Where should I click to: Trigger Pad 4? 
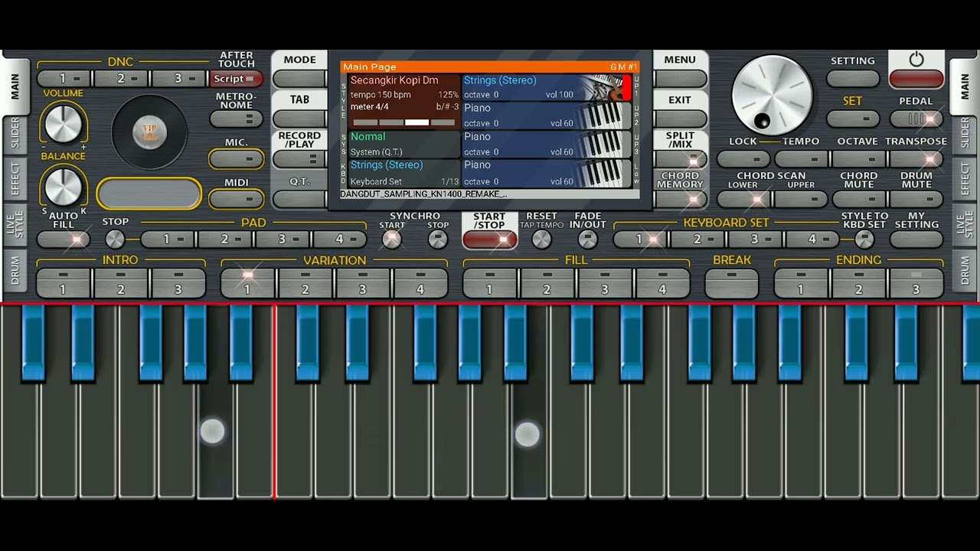340,239
